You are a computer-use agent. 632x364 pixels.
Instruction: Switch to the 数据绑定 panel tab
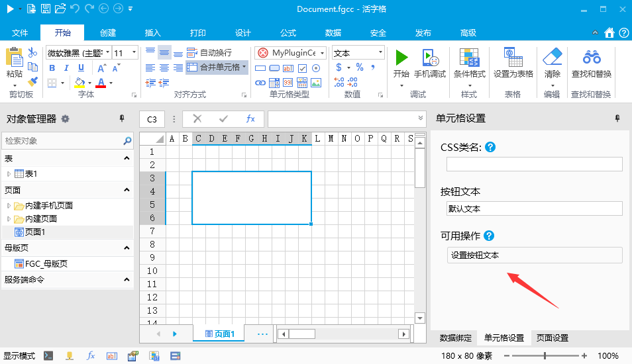[455, 338]
